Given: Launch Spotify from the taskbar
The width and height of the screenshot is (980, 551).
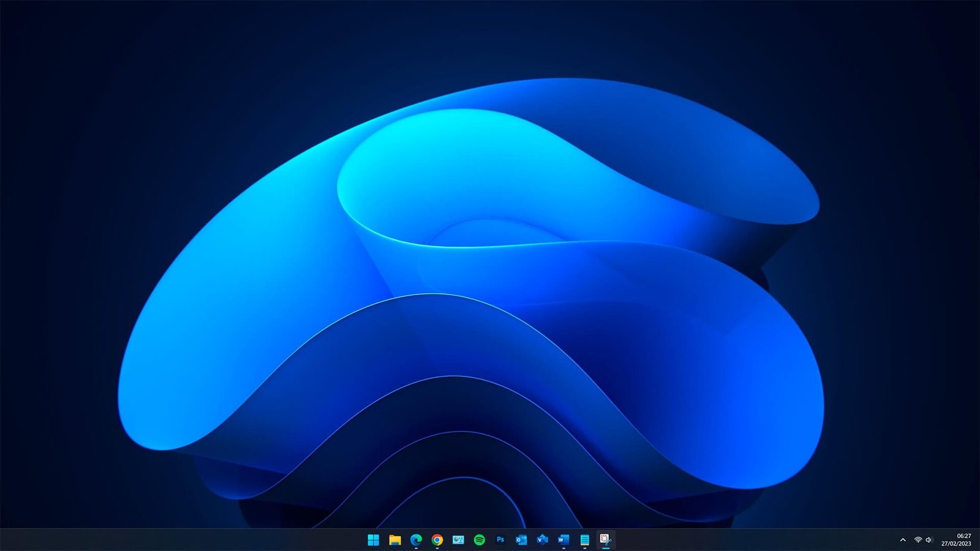Looking at the screenshot, I should (x=480, y=539).
